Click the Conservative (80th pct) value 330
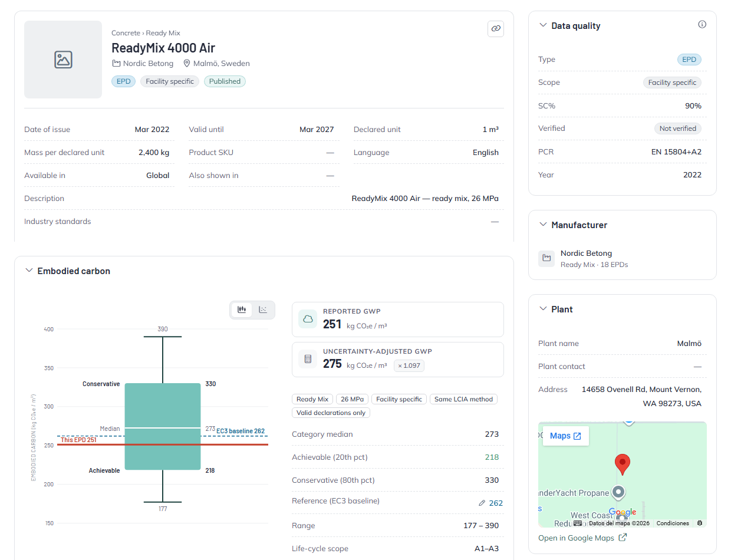 (x=492, y=480)
